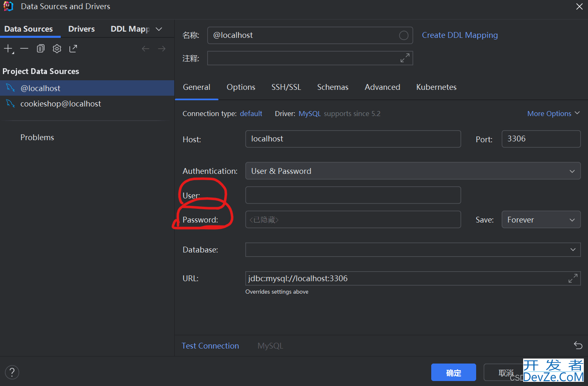Click the 取消 cancel button
The width and height of the screenshot is (588, 386).
(x=506, y=372)
